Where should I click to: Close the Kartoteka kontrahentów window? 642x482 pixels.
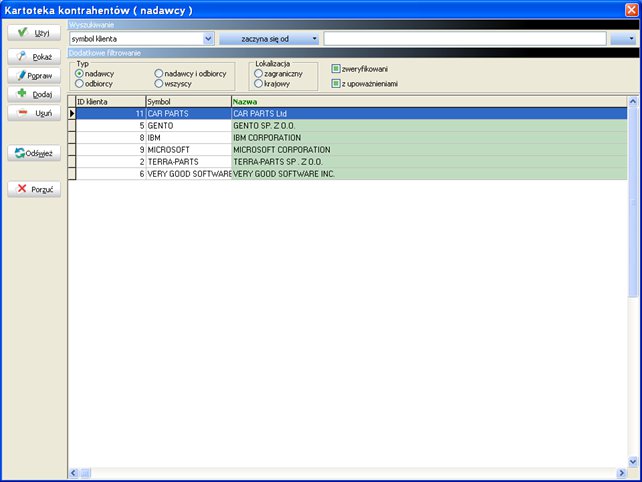(x=631, y=10)
